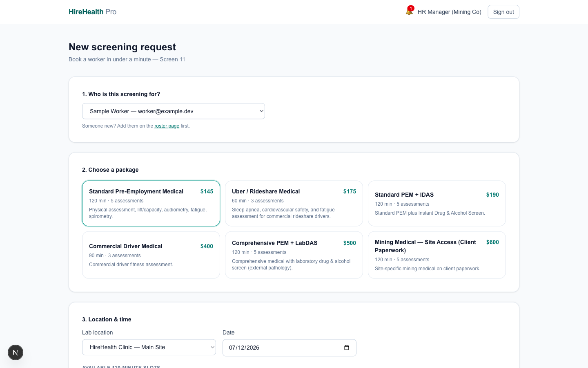Viewport: 588px width, 368px height.
Task: Click '1. Who is this screening for?' heading
Action: pos(121,94)
